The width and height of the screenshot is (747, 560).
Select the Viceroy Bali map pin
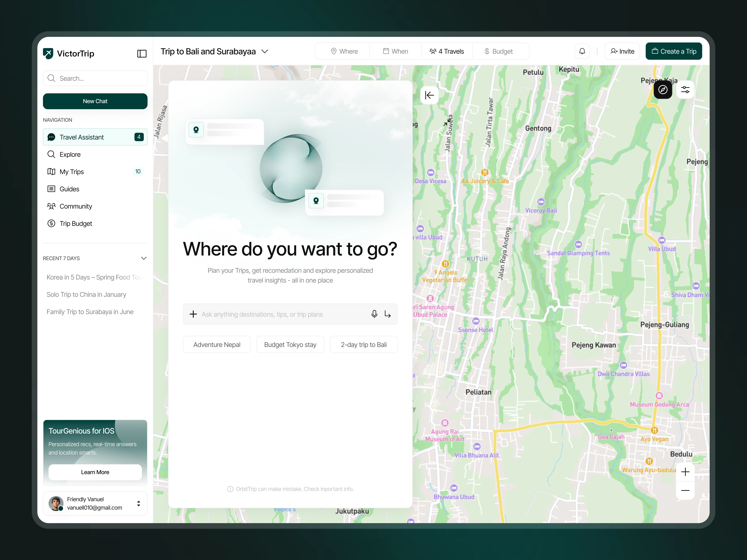541,202
